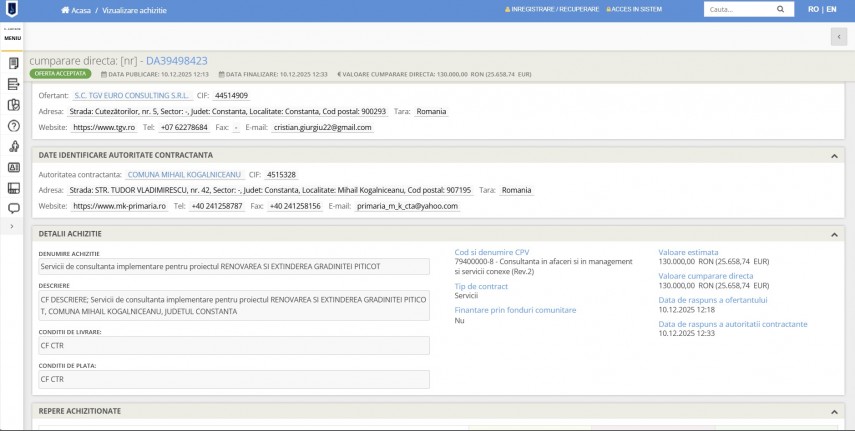Expand the left sidebar with chevron arrow
Image resolution: width=855 pixels, height=431 pixels.
pyautogui.click(x=11, y=227)
